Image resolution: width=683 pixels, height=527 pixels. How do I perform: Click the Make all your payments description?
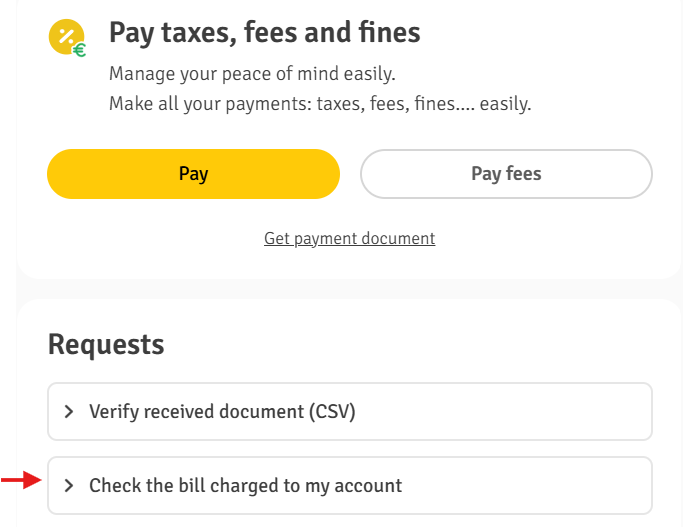click(320, 104)
